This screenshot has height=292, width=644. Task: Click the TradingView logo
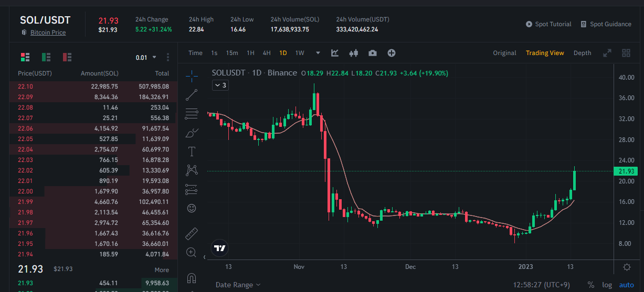click(x=219, y=248)
